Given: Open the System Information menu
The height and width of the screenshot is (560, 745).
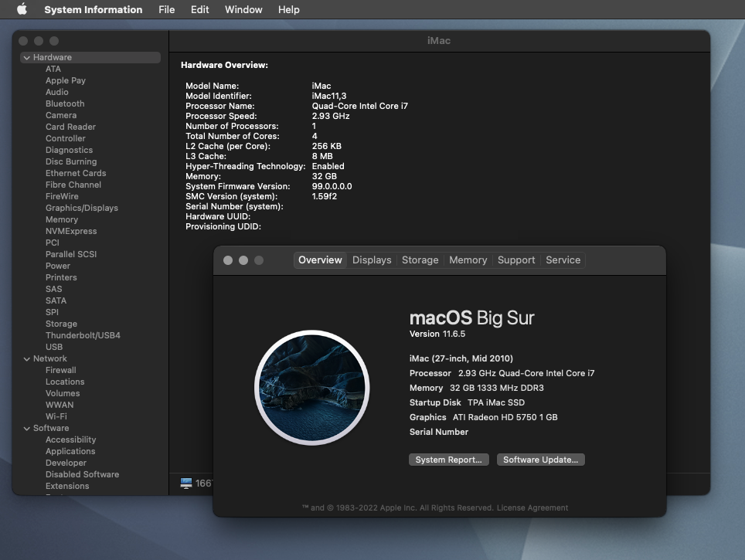Looking at the screenshot, I should pos(93,9).
